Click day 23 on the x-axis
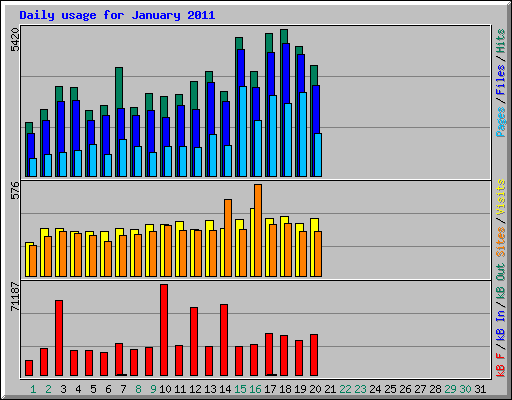 (360, 389)
